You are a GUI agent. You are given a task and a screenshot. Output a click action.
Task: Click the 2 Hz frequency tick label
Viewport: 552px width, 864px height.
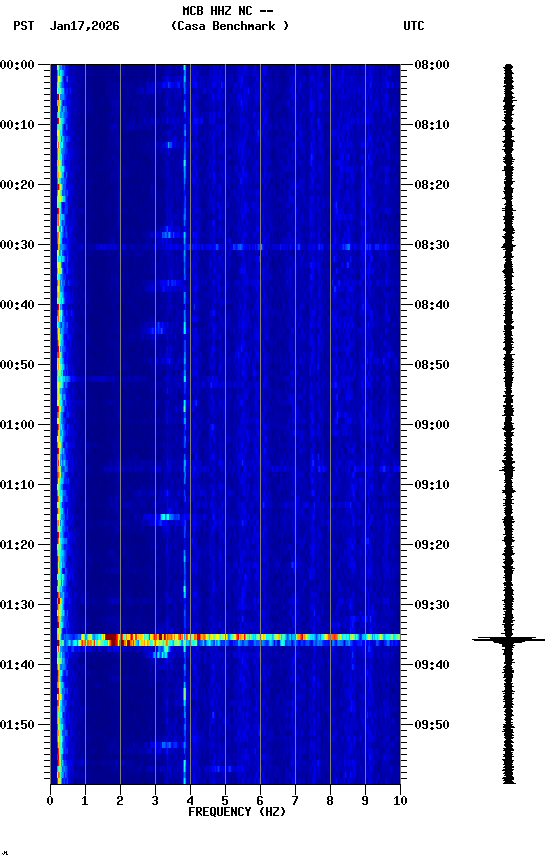(x=120, y=801)
